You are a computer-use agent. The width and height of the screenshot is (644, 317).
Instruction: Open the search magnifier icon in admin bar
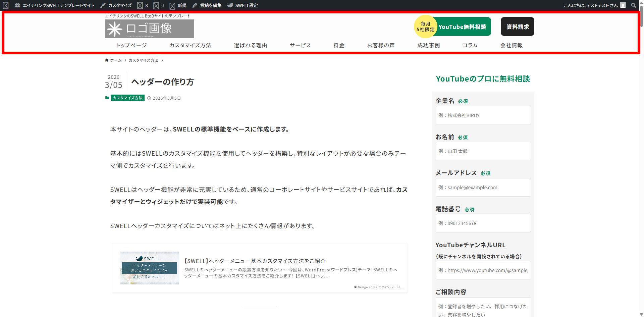[x=633, y=5]
